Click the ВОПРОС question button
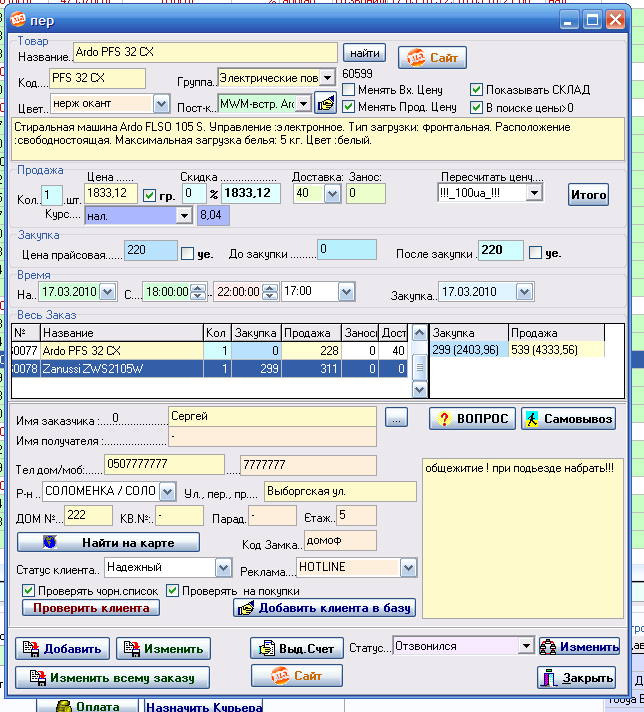This screenshot has width=644, height=712. (x=470, y=419)
